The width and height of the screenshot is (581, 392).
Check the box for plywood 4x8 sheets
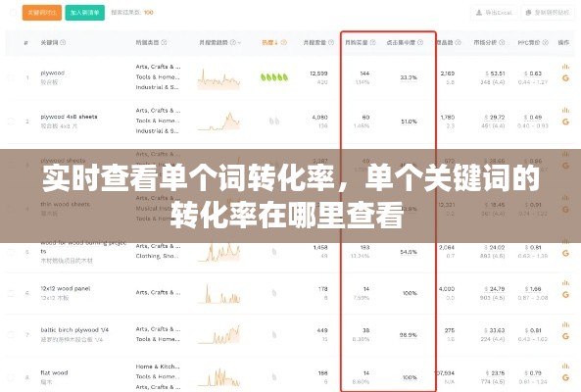pos(11,122)
